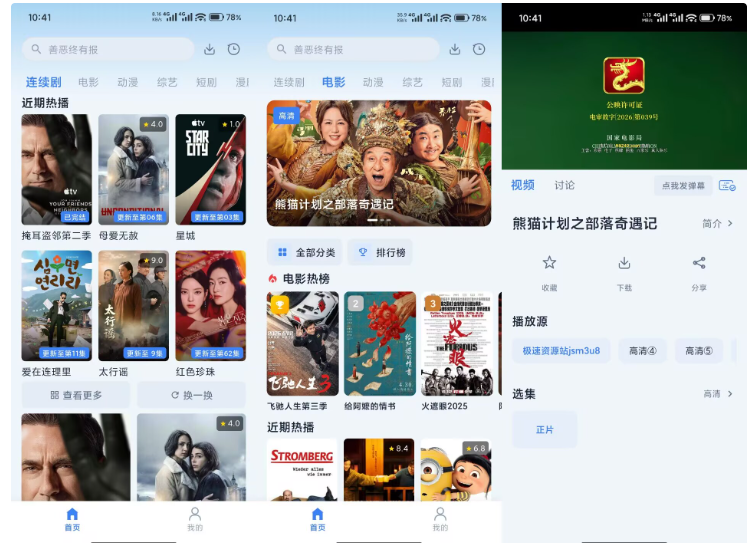Open 星城 Star City poster
Image resolution: width=750 pixels, height=543 pixels.
pos(210,169)
